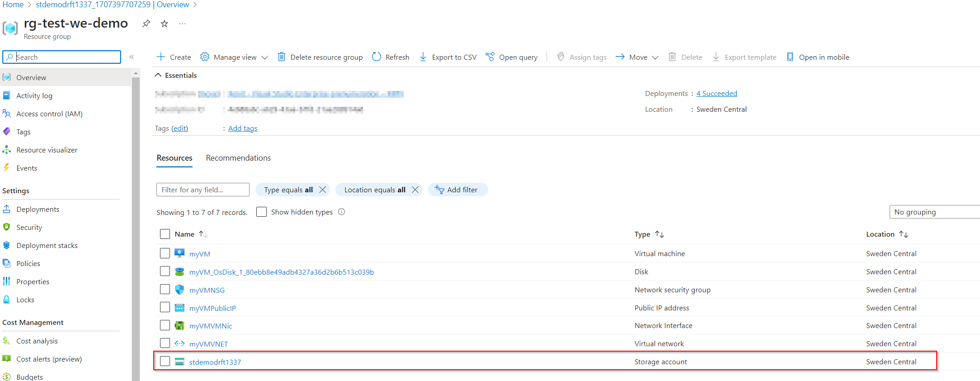Click the Refresh icon
Viewport: 980px width, 381px height.
click(377, 57)
